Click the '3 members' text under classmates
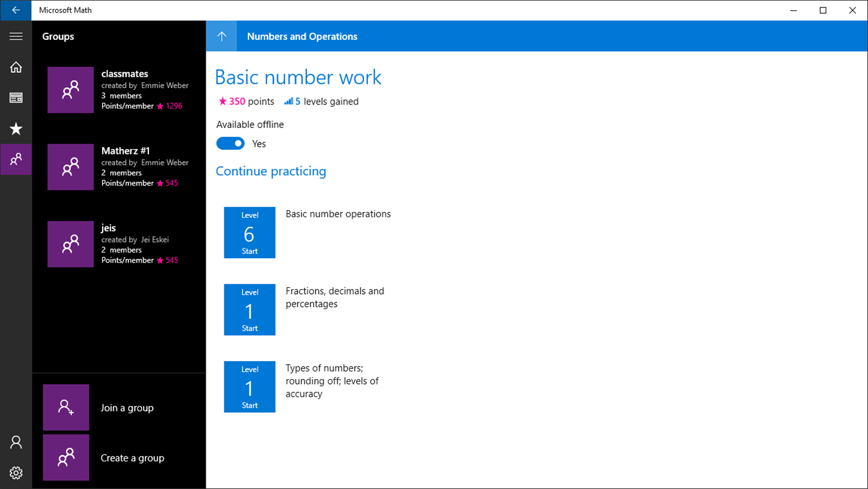Image resolution: width=868 pixels, height=489 pixels. (122, 96)
